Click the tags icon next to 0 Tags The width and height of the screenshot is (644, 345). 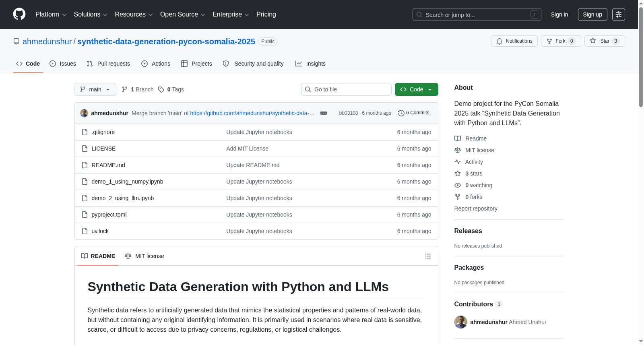[161, 89]
